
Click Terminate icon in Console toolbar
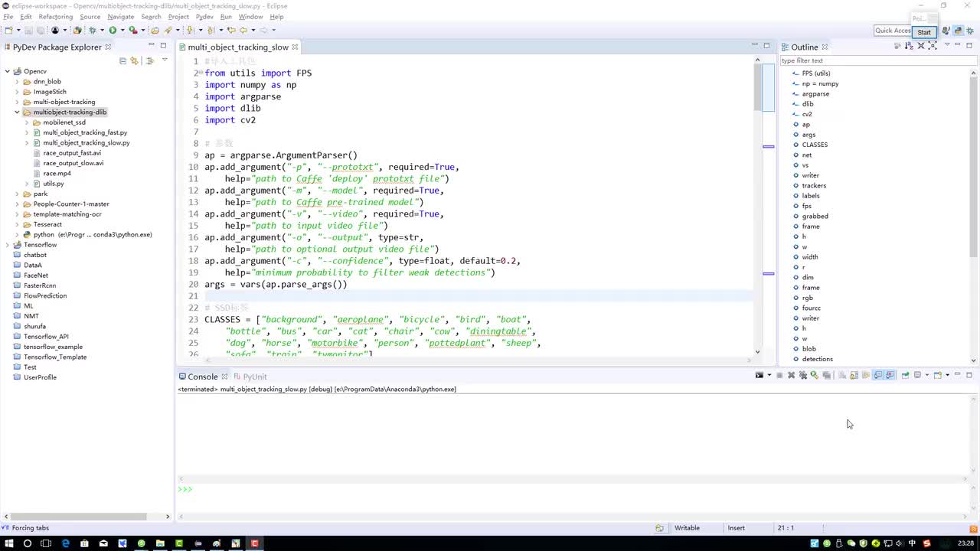[779, 375]
